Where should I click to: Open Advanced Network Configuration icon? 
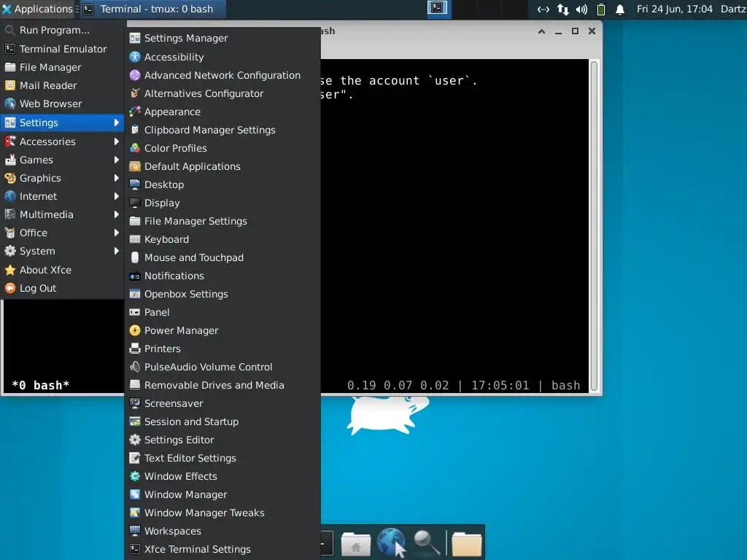click(x=135, y=75)
